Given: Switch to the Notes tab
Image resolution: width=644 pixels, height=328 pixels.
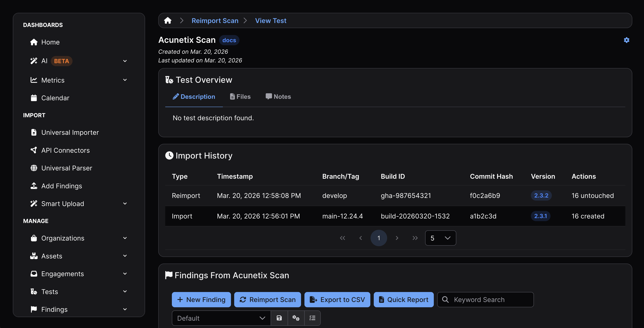Looking at the screenshot, I should coord(278,97).
